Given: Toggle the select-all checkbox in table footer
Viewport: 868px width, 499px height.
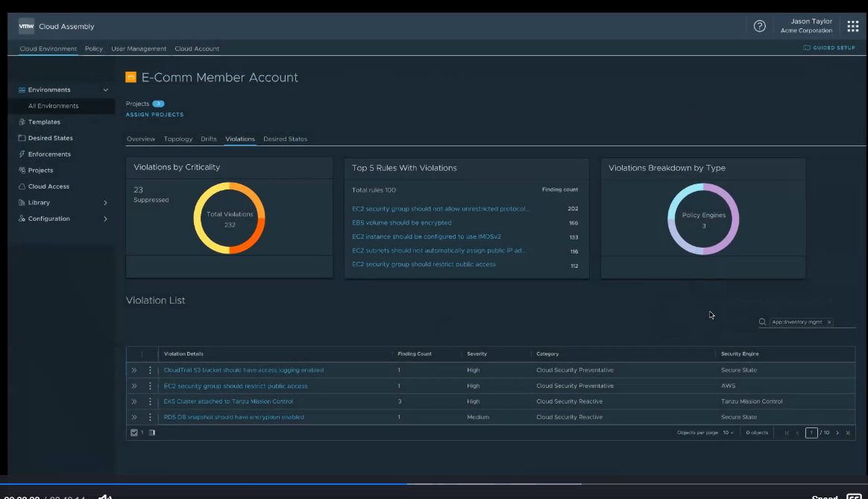Looking at the screenshot, I should coord(134,433).
